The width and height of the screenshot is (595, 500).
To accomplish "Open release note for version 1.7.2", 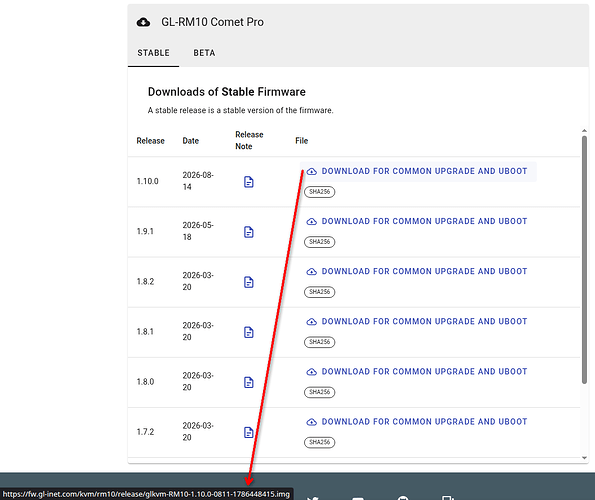I will tap(249, 432).
